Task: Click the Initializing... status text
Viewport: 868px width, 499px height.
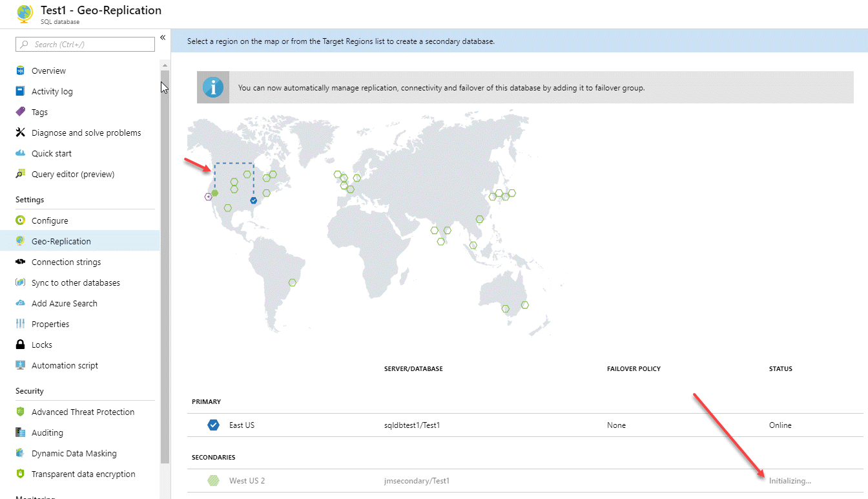Action: (x=790, y=481)
